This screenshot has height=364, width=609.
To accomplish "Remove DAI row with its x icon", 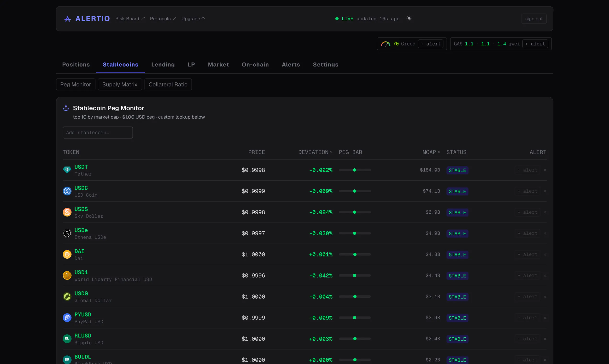I will point(545,254).
